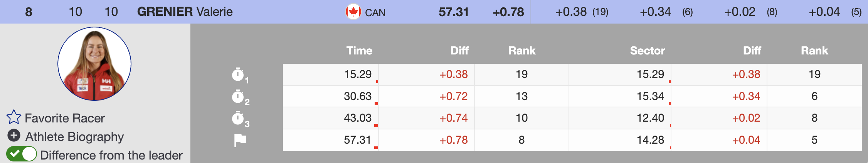Screen dimensions: 868x163
Task: Click the +0.78 difference in header row
Action: [x=508, y=12]
